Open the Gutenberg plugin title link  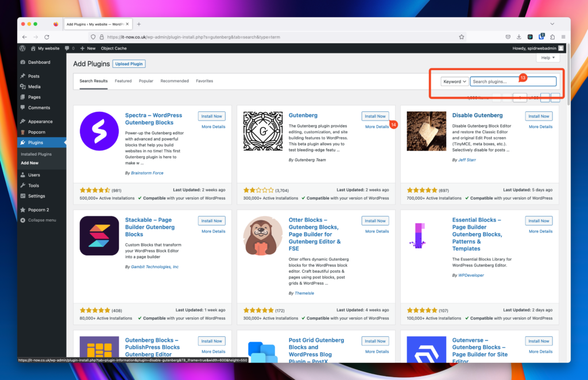[303, 115]
